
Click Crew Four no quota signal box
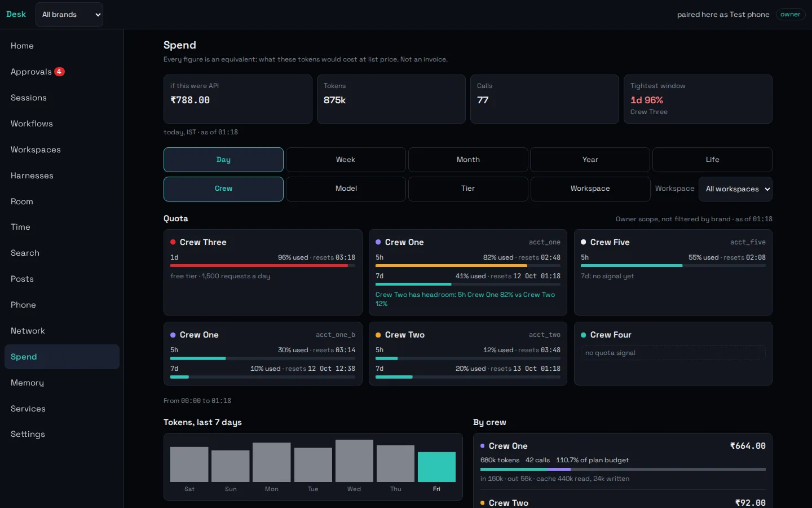coord(673,353)
